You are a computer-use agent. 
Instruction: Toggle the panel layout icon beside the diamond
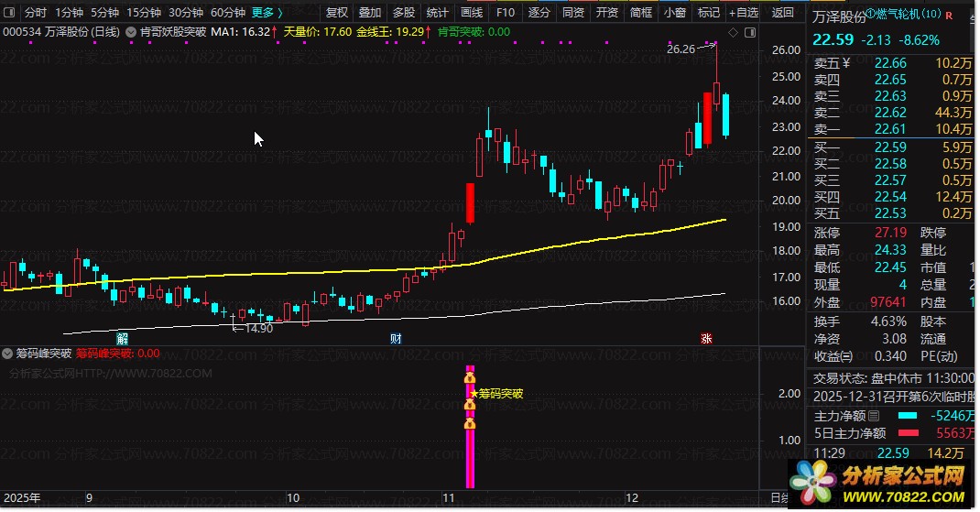click(750, 32)
